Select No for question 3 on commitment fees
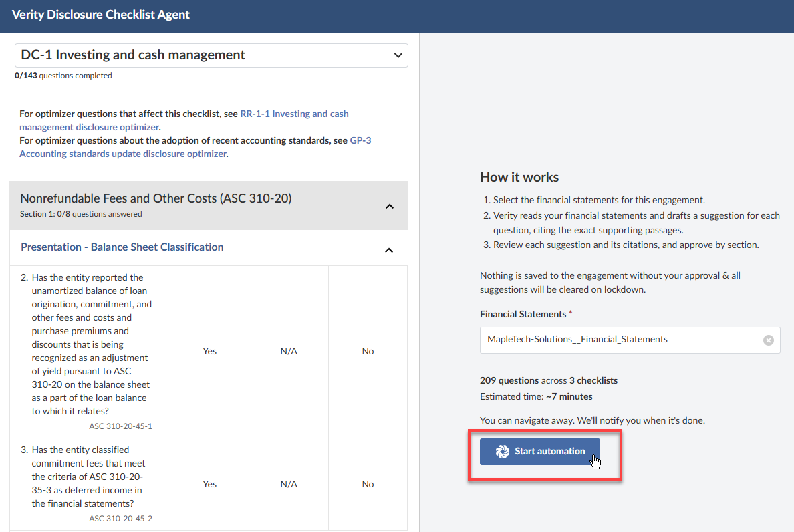This screenshot has height=532, width=794. pos(368,485)
